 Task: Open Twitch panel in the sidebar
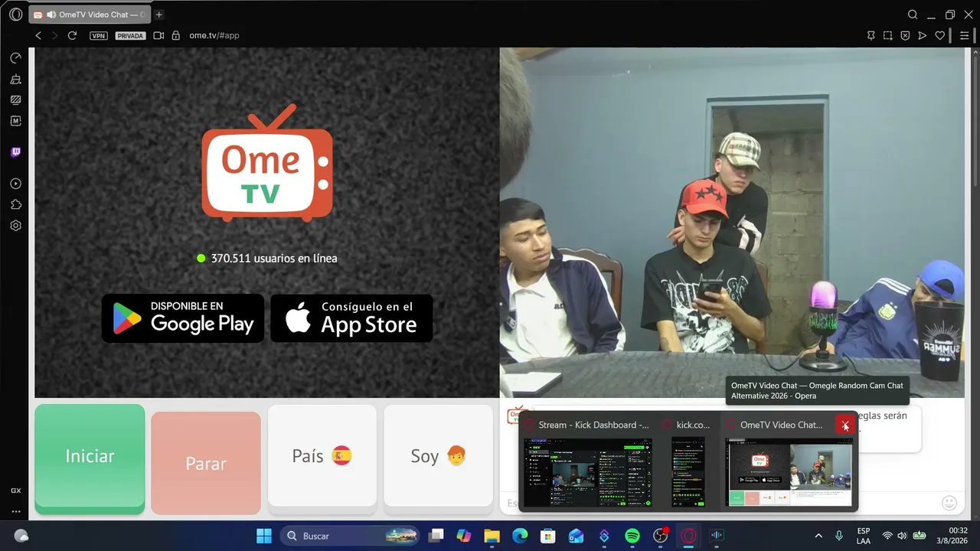(15, 152)
